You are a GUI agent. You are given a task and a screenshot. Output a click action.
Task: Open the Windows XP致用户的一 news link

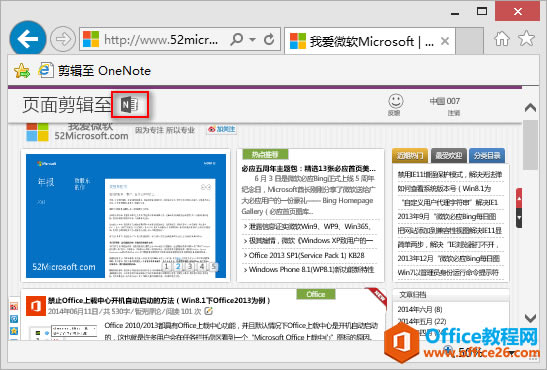tap(310, 241)
